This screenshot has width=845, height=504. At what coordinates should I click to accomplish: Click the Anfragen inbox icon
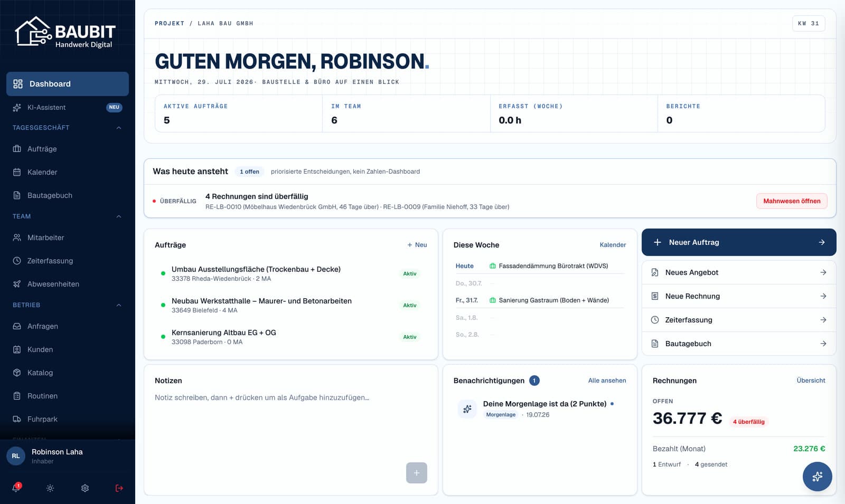pyautogui.click(x=17, y=326)
